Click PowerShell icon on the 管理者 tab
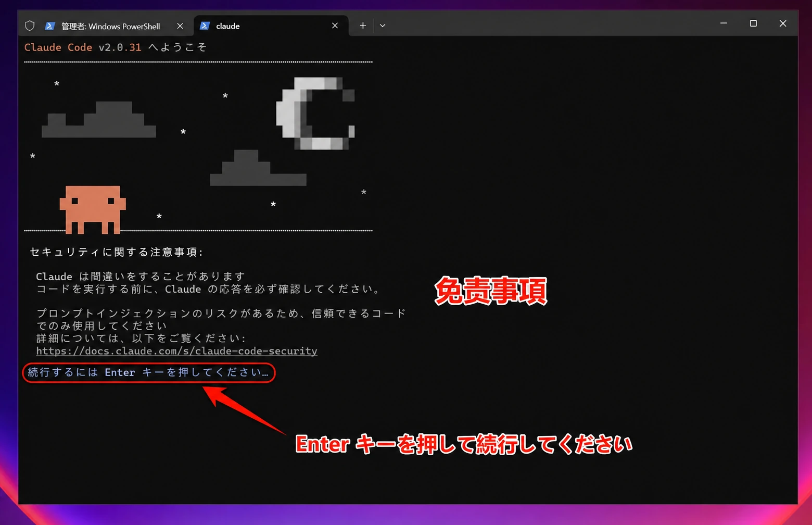The image size is (812, 525). click(50, 26)
